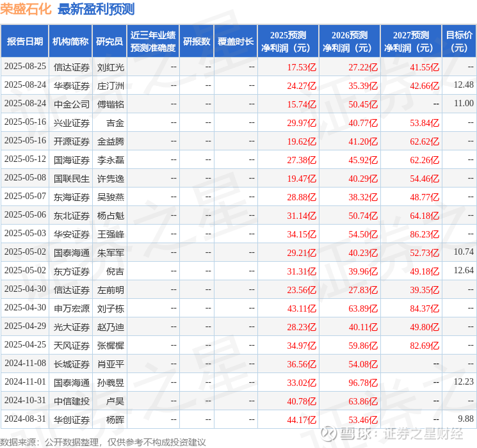Click researcher name 孙羲昱
The height and width of the screenshot is (448, 477).
pos(110,383)
